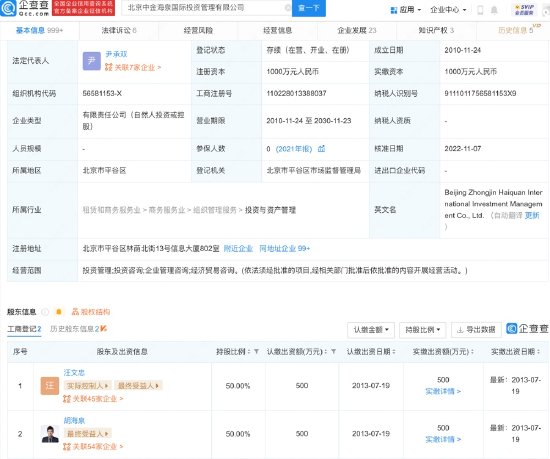The height and width of the screenshot is (459, 550).
Task: Clear the search box with the X icon
Action: click(288, 8)
